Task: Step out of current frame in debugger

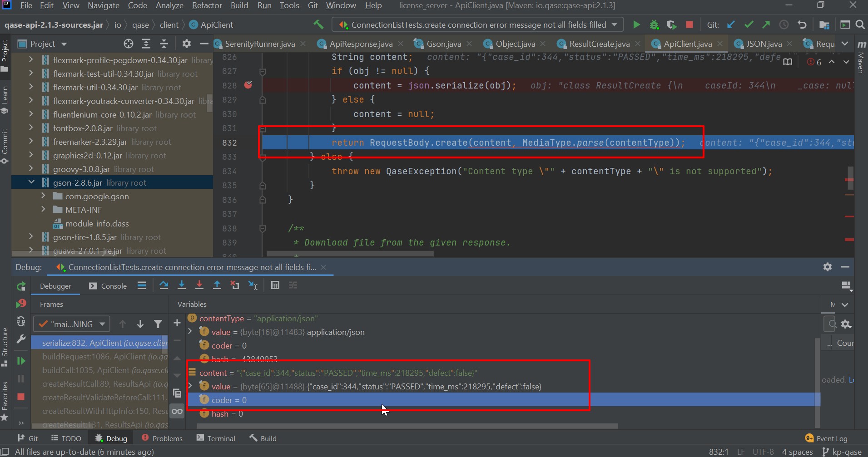Action: click(x=218, y=285)
